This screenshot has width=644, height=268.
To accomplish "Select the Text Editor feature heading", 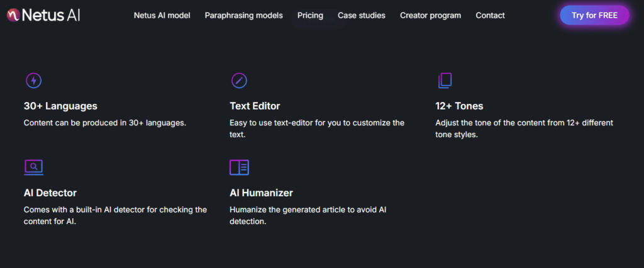I will click(x=255, y=106).
